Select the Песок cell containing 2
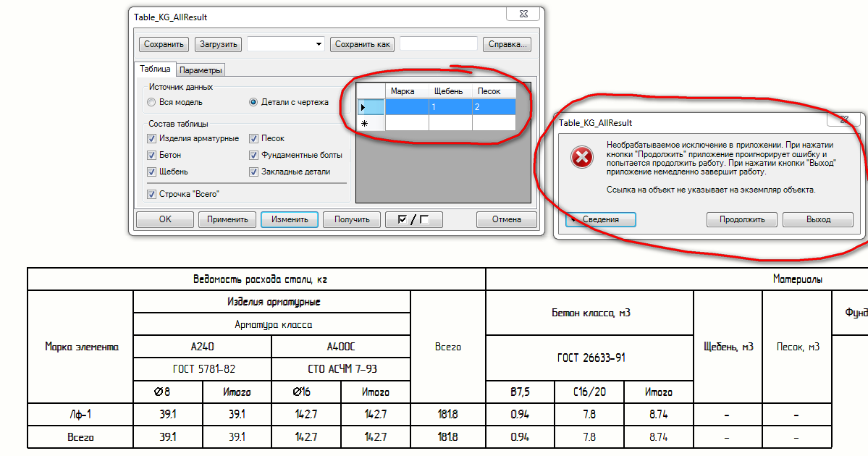The height and width of the screenshot is (456, 868). [494, 107]
